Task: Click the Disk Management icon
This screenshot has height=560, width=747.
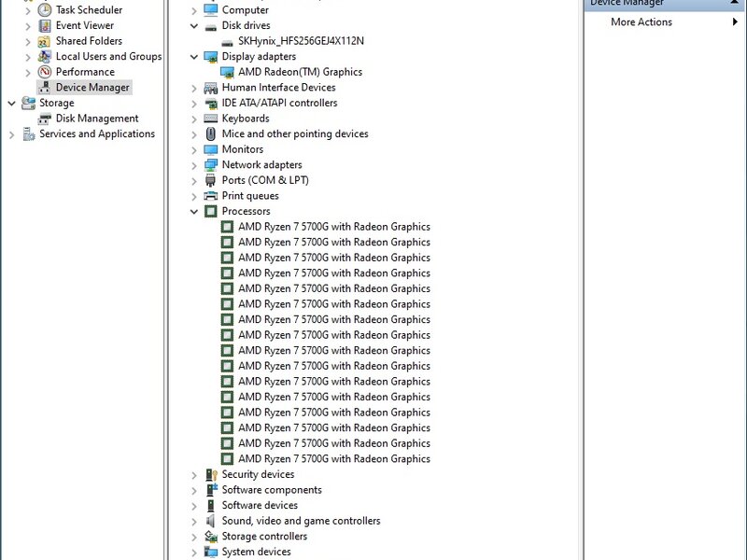Action: coord(45,119)
